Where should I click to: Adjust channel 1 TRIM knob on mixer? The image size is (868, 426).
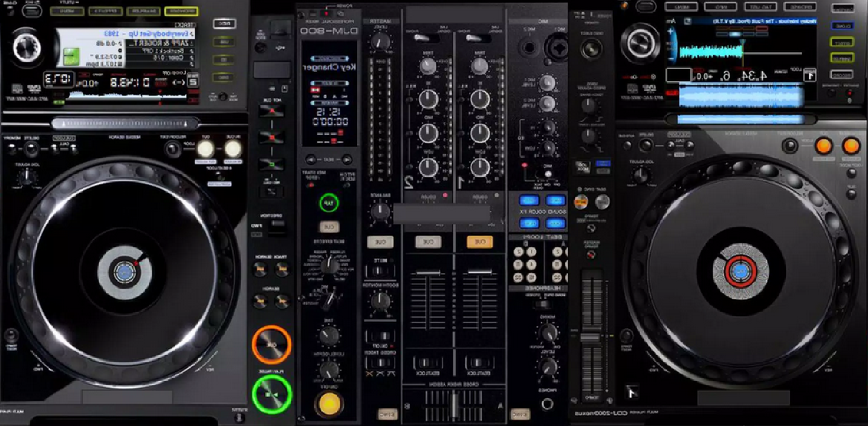pyautogui.click(x=479, y=66)
